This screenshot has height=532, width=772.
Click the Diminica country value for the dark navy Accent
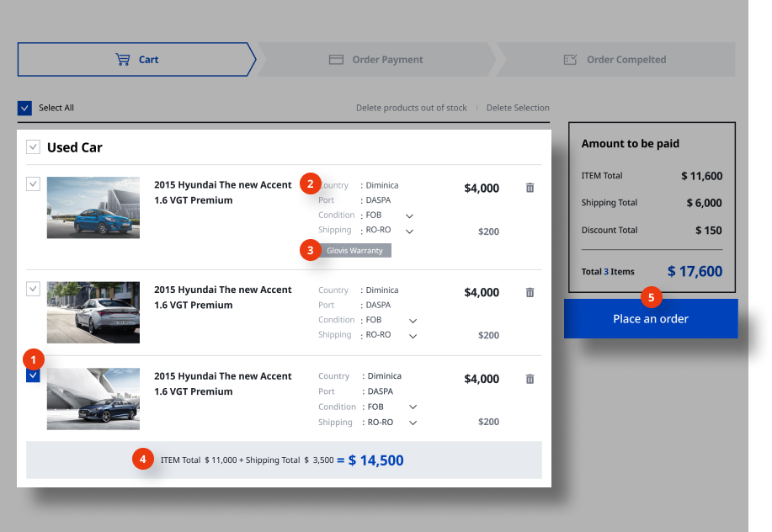point(385,376)
